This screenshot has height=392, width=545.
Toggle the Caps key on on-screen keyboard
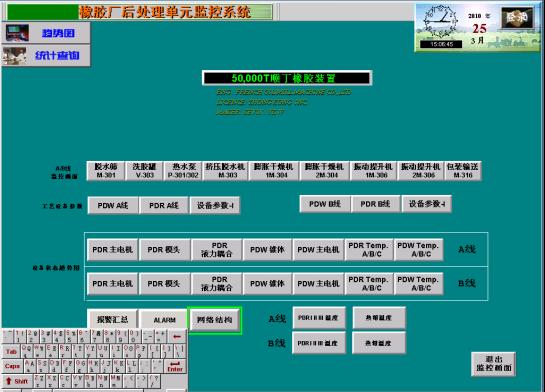pos(12,366)
